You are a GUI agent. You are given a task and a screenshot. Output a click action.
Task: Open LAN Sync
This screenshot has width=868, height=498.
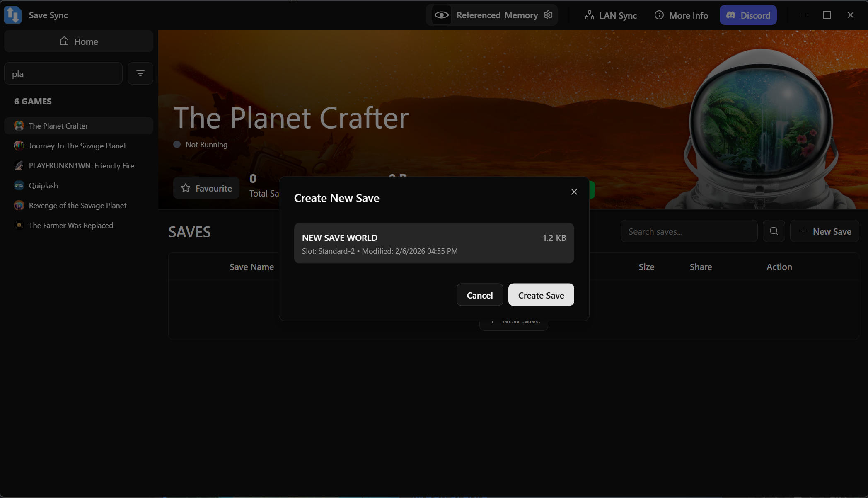tap(611, 15)
